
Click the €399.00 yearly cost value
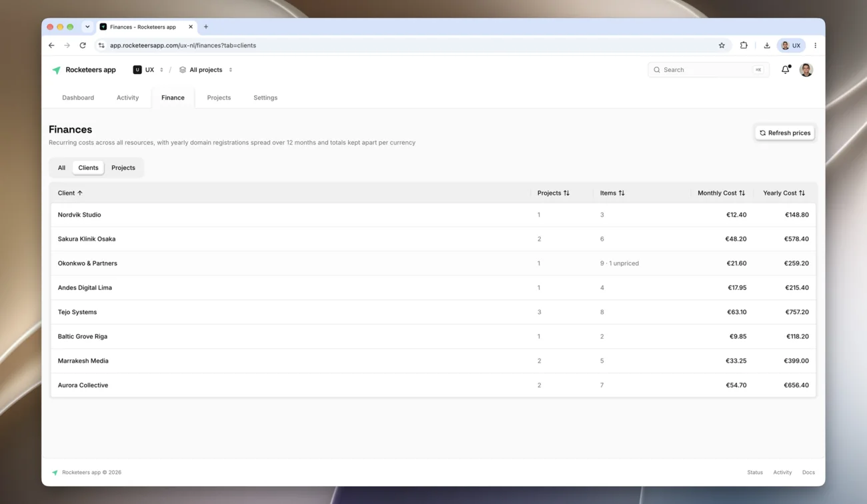click(796, 361)
